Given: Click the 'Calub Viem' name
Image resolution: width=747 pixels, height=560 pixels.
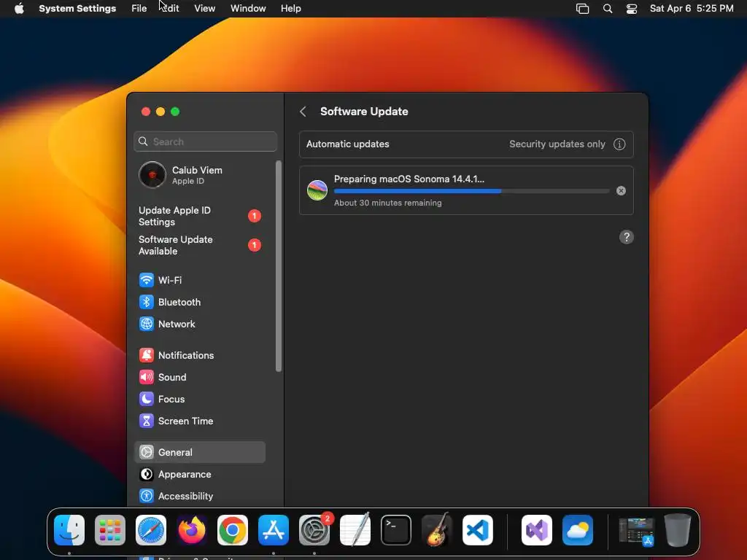Looking at the screenshot, I should point(197,170).
